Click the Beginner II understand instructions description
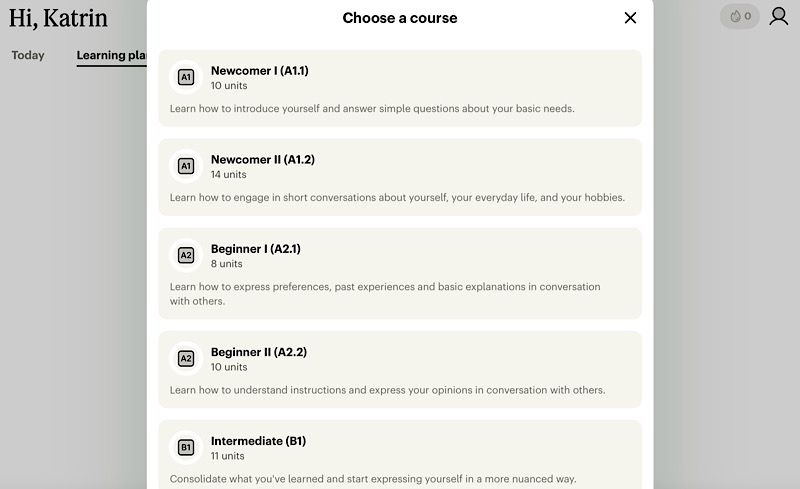This screenshot has width=800, height=489. point(387,389)
